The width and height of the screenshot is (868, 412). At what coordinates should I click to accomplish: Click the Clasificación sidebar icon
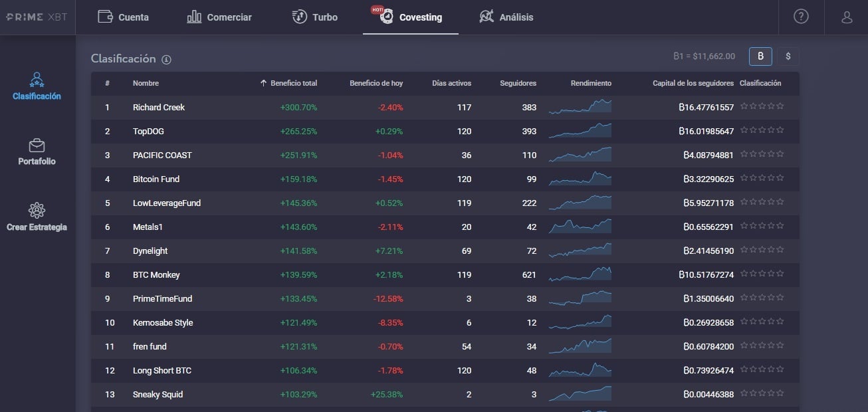click(x=37, y=80)
